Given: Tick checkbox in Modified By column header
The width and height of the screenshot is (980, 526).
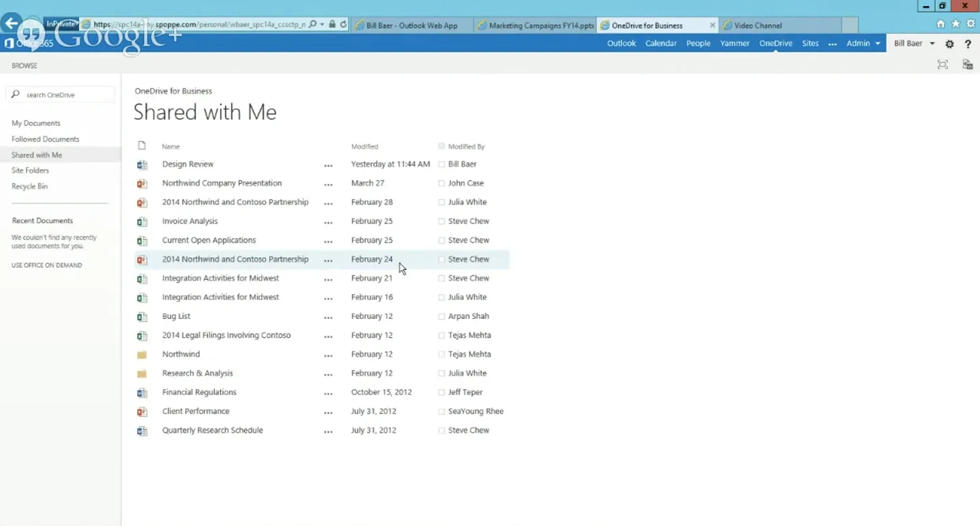Looking at the screenshot, I should point(442,146).
